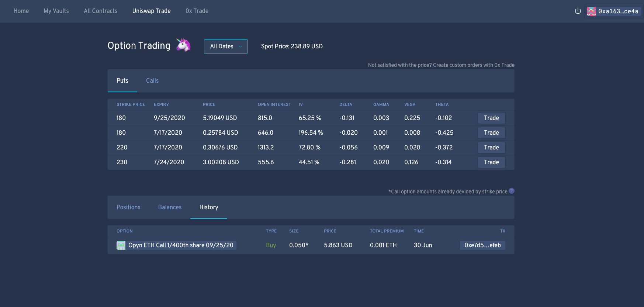Go to the Home page
This screenshot has height=307, width=644.
[21, 11]
